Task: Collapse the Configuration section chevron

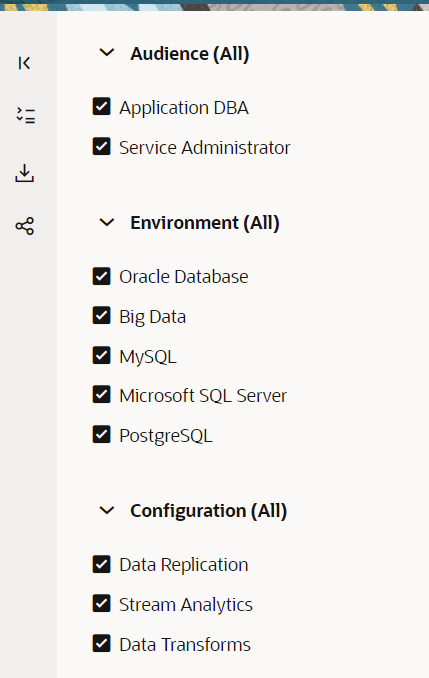Action: pos(107,511)
